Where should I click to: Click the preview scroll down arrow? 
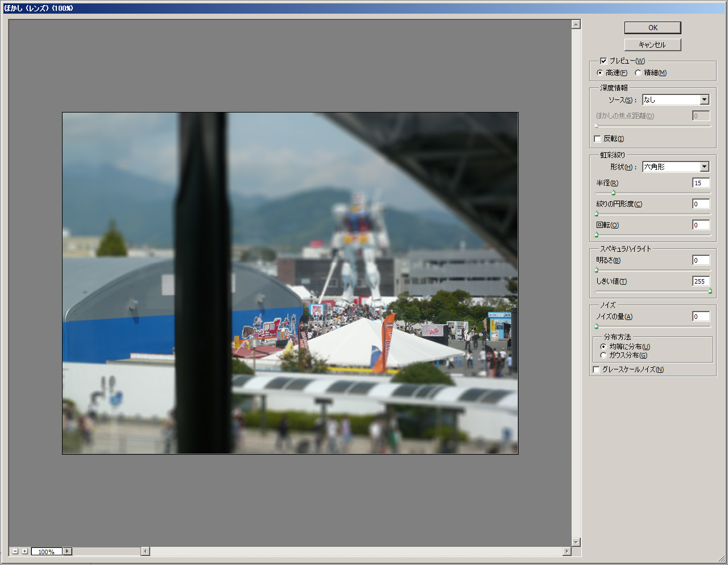(x=576, y=542)
